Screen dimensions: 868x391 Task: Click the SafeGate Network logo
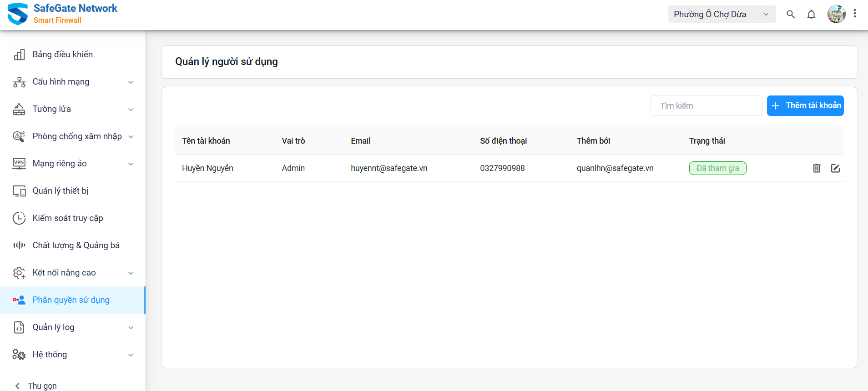18,14
